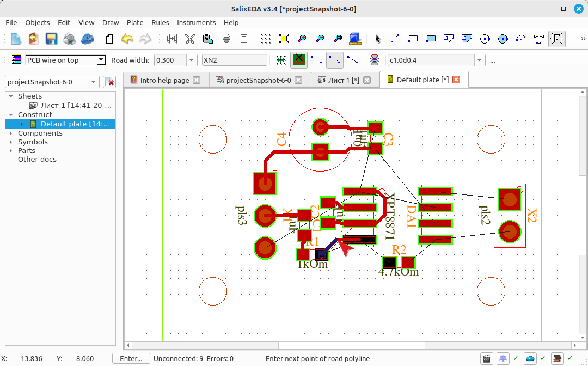Expand the Components tree node
Viewport: 588px width, 366px height.
tap(11, 133)
